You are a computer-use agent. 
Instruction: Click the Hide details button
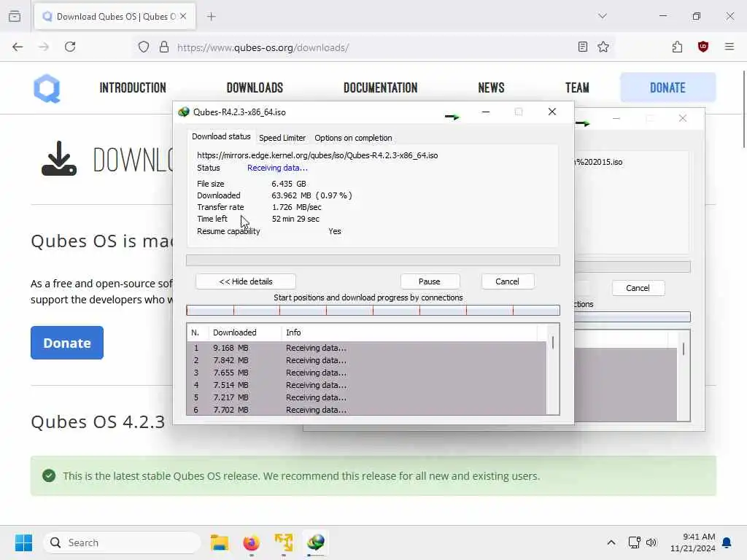point(246,281)
